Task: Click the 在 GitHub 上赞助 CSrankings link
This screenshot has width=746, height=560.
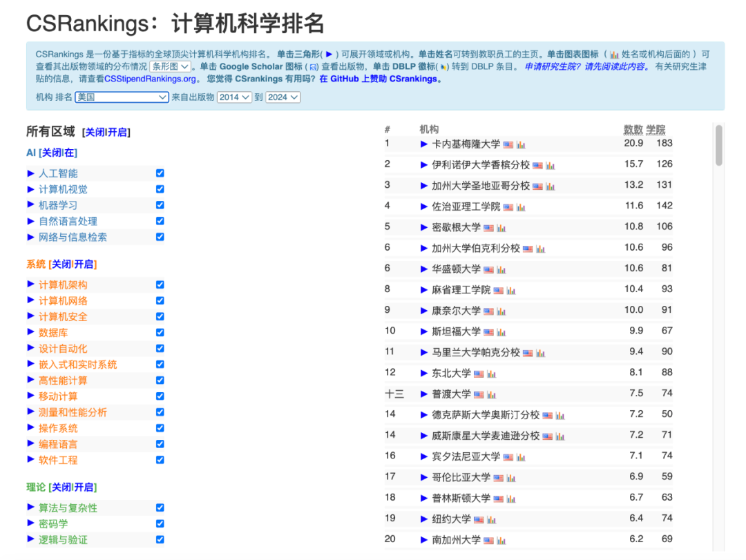Action: click(379, 79)
